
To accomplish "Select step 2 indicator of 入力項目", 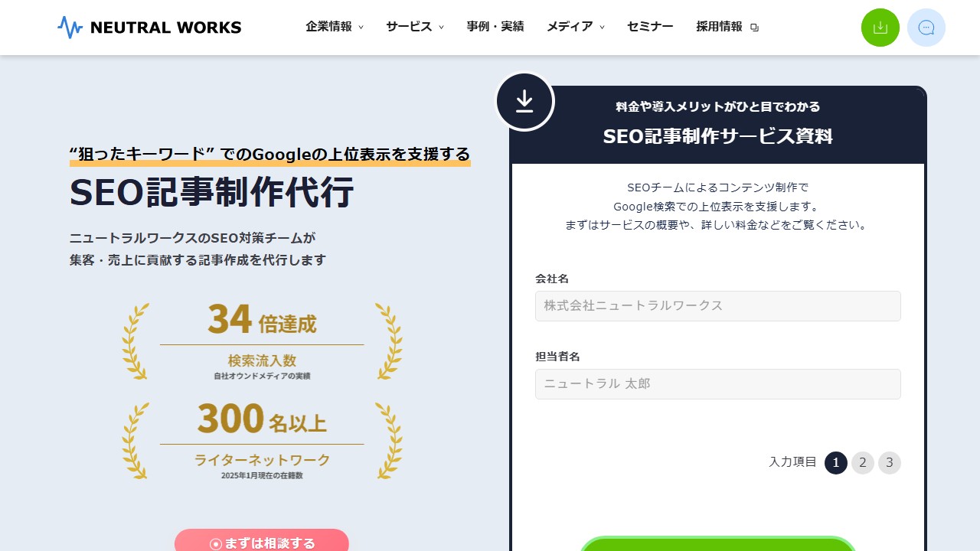I will pos(863,463).
